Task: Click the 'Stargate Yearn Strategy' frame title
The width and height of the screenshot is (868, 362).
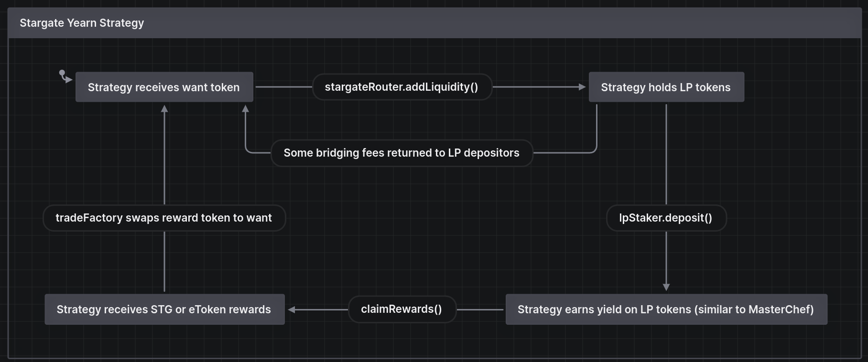Action: point(82,23)
